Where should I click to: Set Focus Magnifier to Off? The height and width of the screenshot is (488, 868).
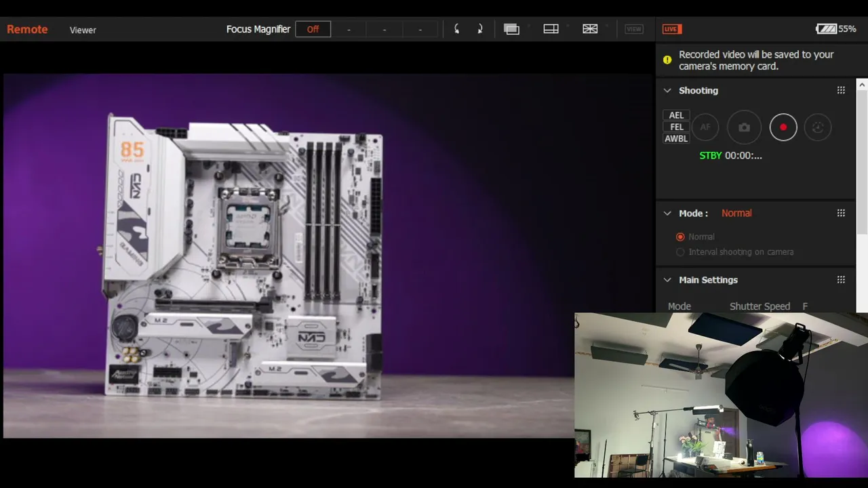[x=313, y=29]
